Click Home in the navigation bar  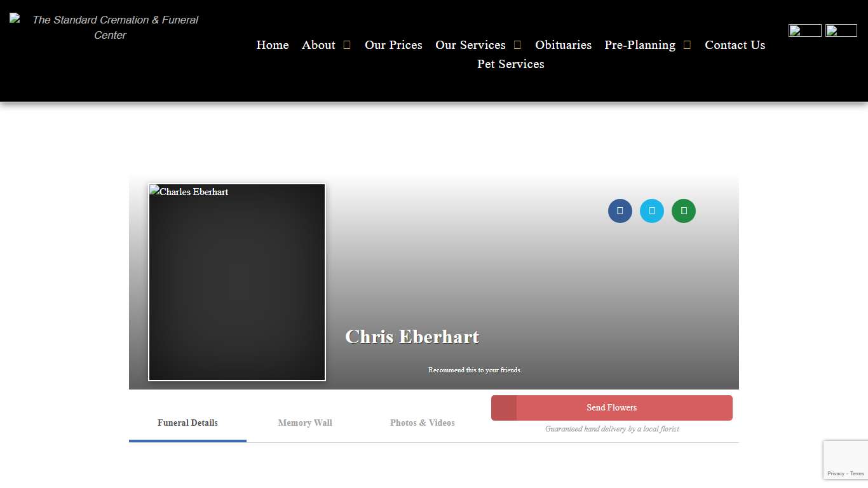(x=272, y=45)
